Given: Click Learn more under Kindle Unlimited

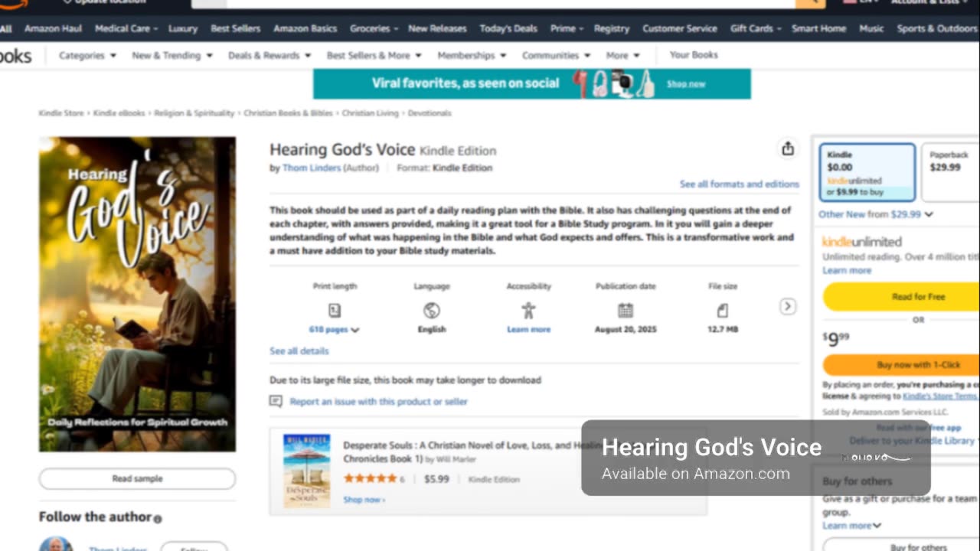Looking at the screenshot, I should [x=847, y=271].
